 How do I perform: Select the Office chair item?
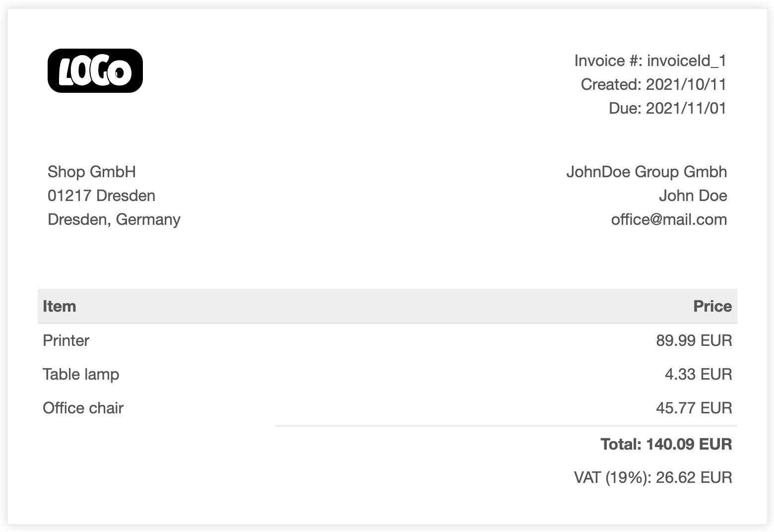click(x=83, y=408)
